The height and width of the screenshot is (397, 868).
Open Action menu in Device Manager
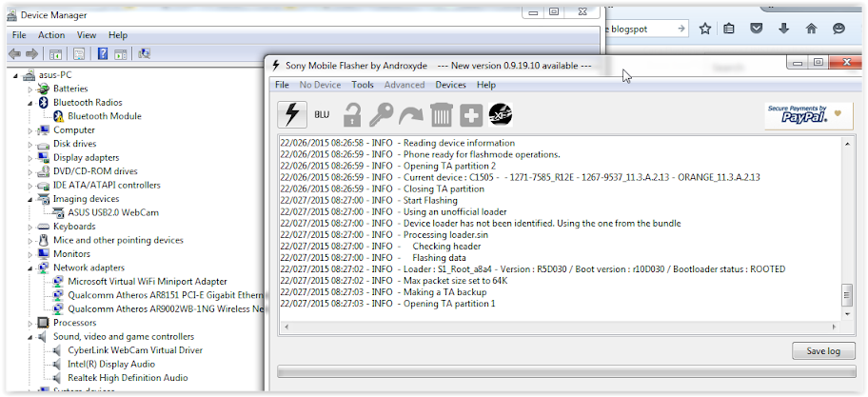(x=51, y=35)
